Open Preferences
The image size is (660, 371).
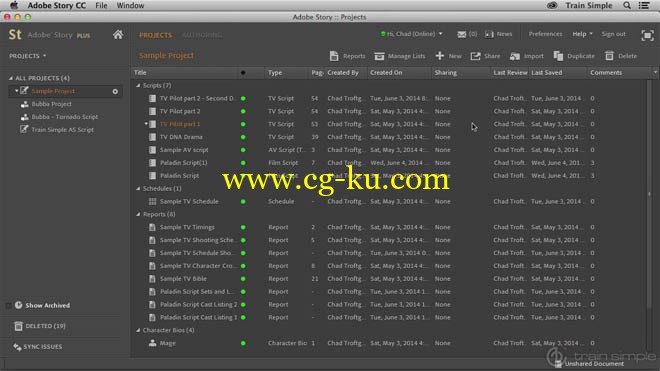point(545,34)
